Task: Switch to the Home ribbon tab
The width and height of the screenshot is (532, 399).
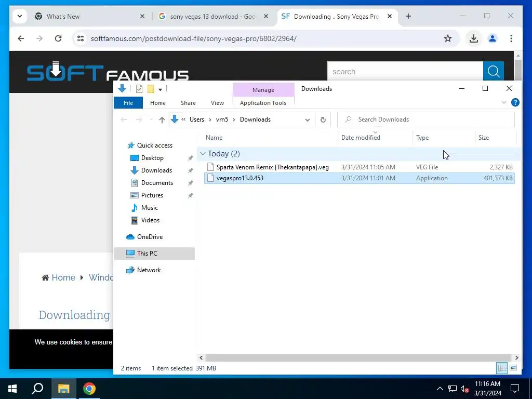Action: (x=158, y=103)
